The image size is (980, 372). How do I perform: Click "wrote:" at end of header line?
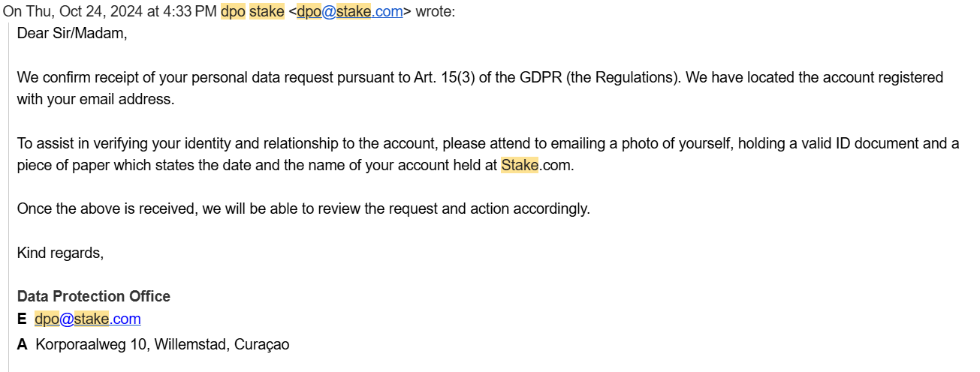pos(435,12)
